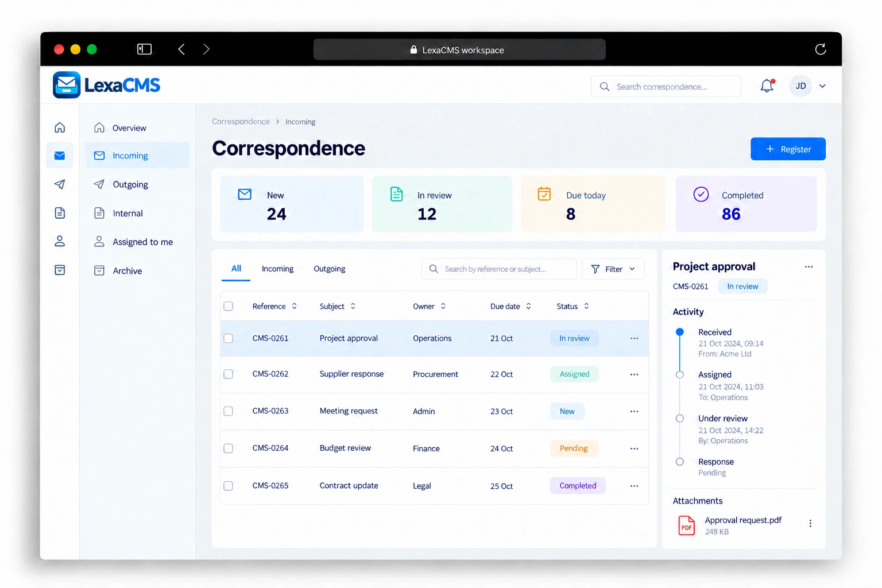Viewport: 882px width, 588px height.
Task: Select the mail icon in narrow rail
Action: click(60, 156)
